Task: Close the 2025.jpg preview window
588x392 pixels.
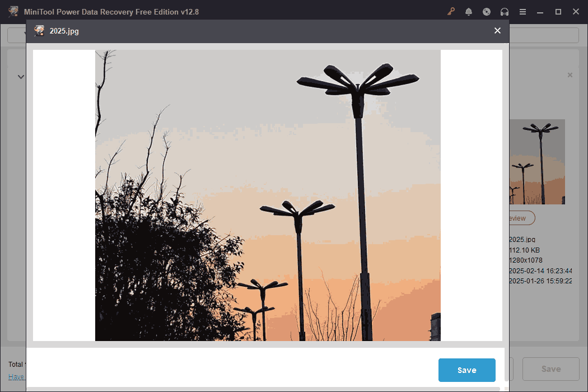Action: (497, 31)
